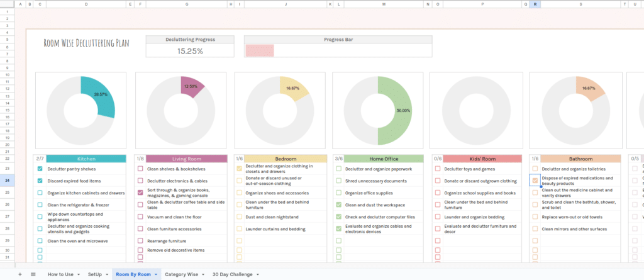The height and width of the screenshot is (280, 644).
Task: Check Organize kitchen cabinets and drawers box
Action: coord(40,193)
